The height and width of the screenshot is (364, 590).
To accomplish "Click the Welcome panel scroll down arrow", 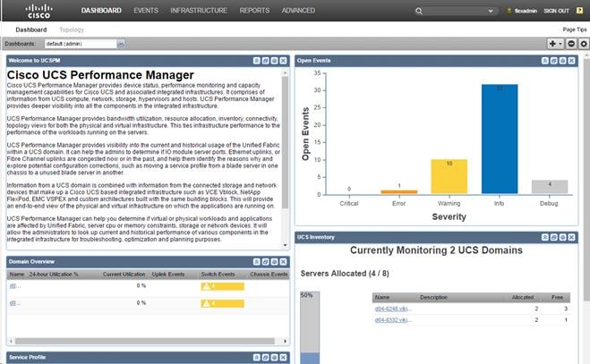I will tap(285, 245).
